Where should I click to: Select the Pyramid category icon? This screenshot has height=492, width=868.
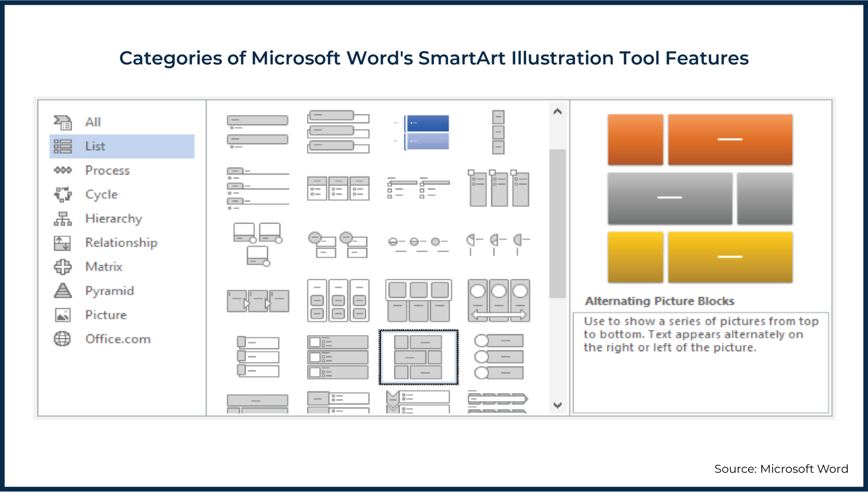coord(62,291)
